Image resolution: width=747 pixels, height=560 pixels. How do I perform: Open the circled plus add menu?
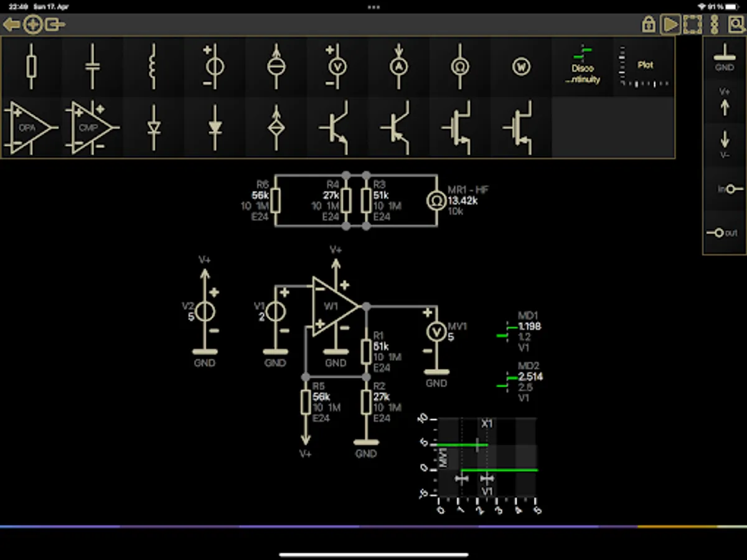pyautogui.click(x=32, y=25)
